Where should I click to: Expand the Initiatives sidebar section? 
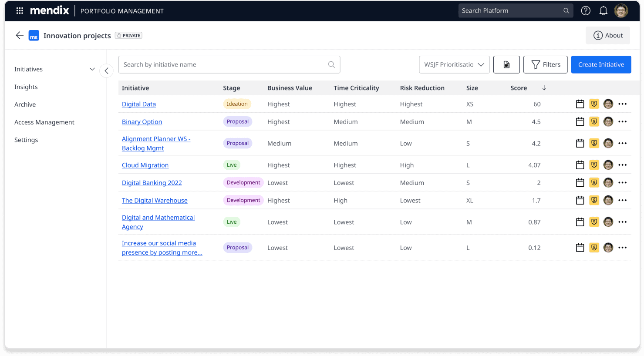tap(92, 69)
